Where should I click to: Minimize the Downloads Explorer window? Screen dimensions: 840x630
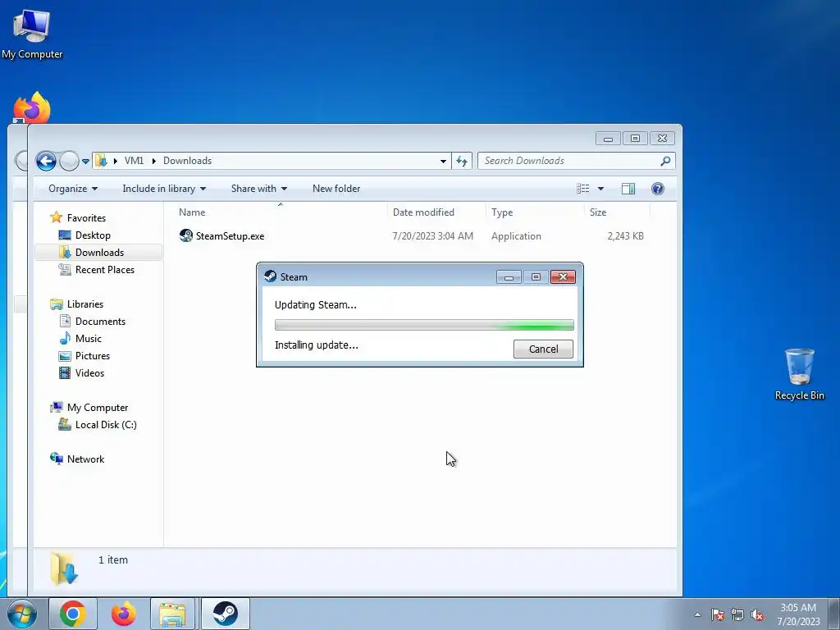click(x=608, y=138)
